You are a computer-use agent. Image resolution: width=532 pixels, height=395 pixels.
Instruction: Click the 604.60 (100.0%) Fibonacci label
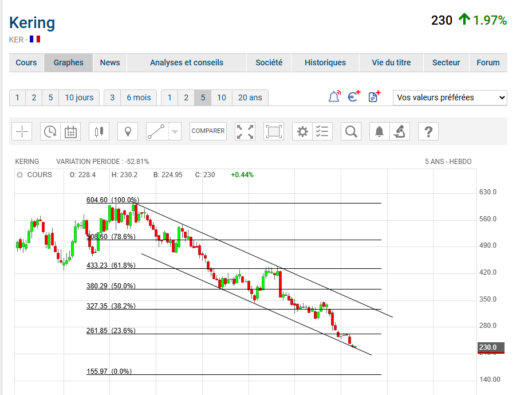[x=113, y=200]
